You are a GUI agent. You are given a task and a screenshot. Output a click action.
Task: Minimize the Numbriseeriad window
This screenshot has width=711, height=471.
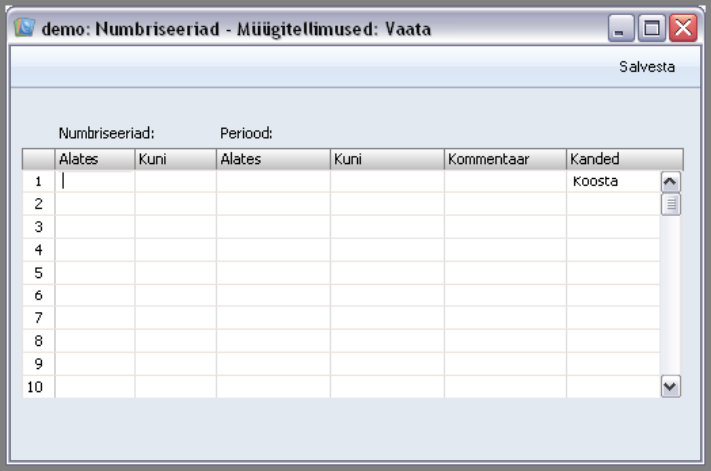tap(621, 28)
